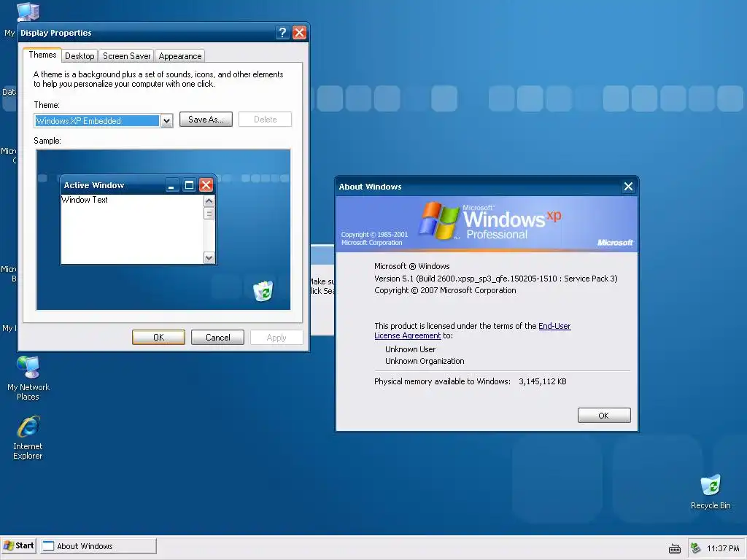747x560 pixels.
Task: Click the Microsoft logo in the banner
Action: tap(615, 242)
